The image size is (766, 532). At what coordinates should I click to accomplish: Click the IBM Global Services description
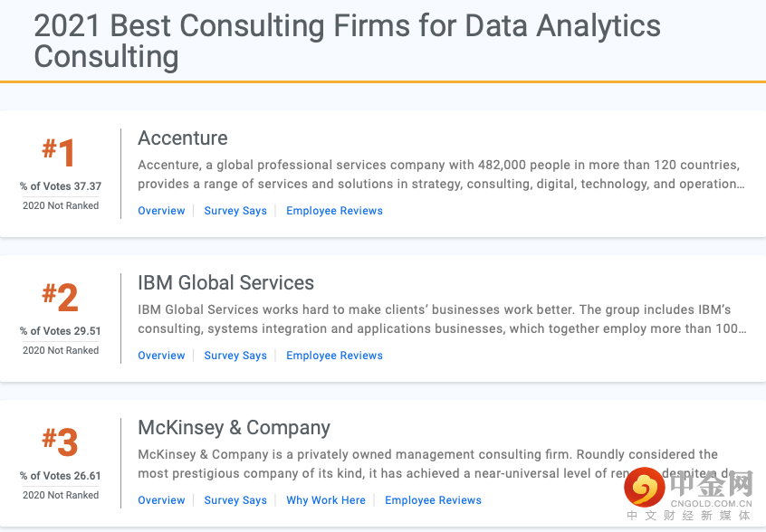pyautogui.click(x=441, y=319)
